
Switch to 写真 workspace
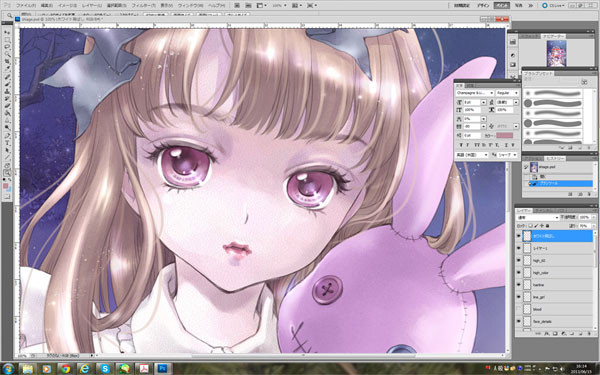(x=518, y=6)
